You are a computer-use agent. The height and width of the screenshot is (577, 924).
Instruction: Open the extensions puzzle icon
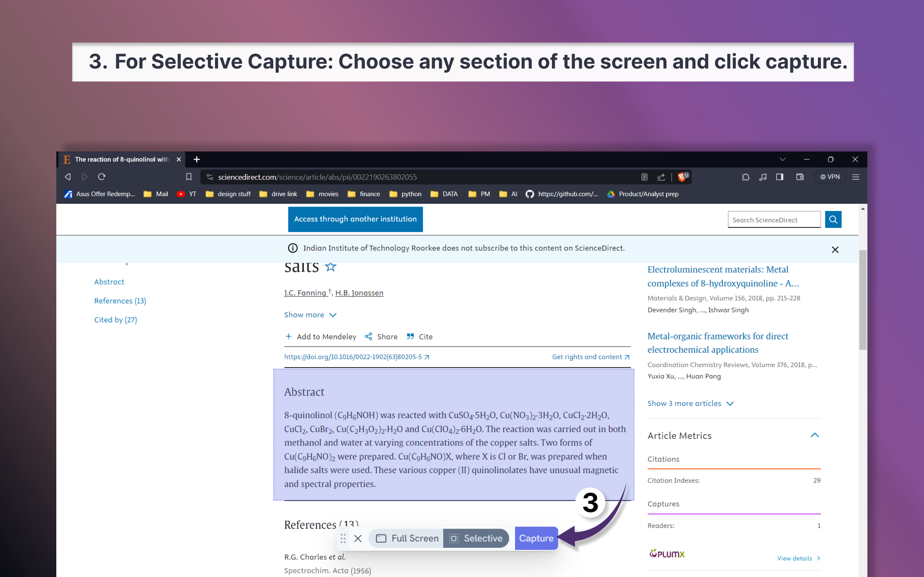point(745,177)
